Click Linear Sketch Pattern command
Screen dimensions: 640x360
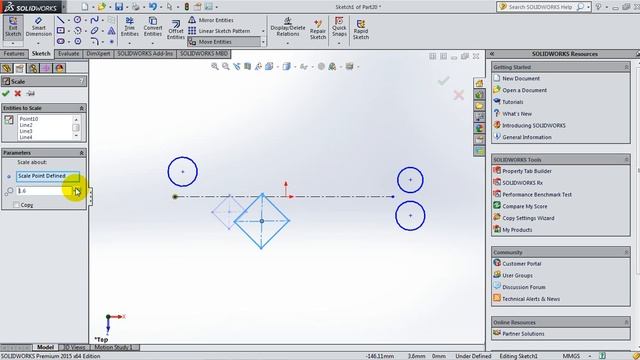219,31
